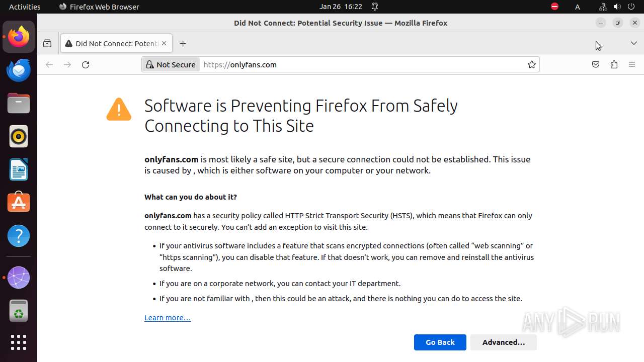The image size is (644, 362).
Task: Click the bullet about antivirus web scanning
Action: pos(347,257)
